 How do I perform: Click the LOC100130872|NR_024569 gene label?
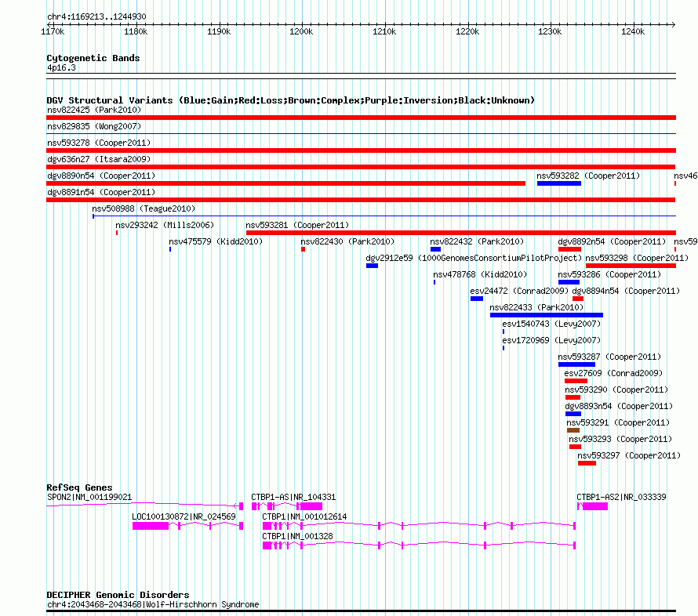point(184,516)
